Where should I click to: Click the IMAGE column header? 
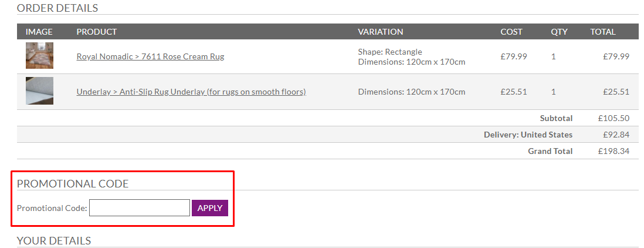pyautogui.click(x=39, y=32)
